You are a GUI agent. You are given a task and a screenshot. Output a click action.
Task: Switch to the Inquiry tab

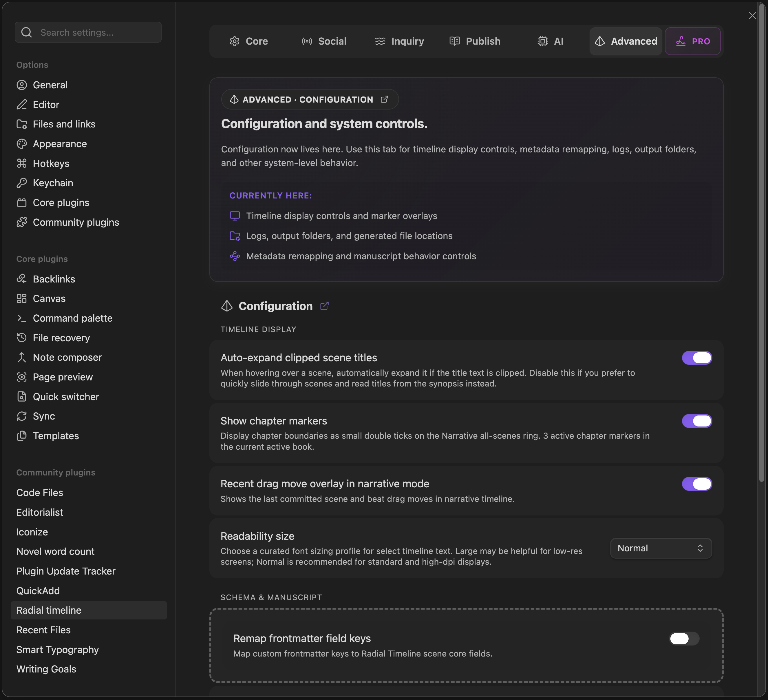tap(399, 41)
